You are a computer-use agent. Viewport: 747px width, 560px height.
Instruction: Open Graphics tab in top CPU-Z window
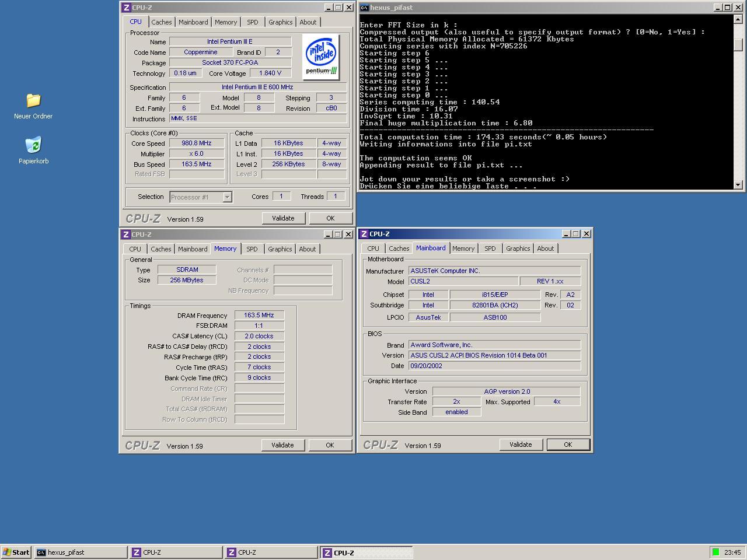point(281,22)
